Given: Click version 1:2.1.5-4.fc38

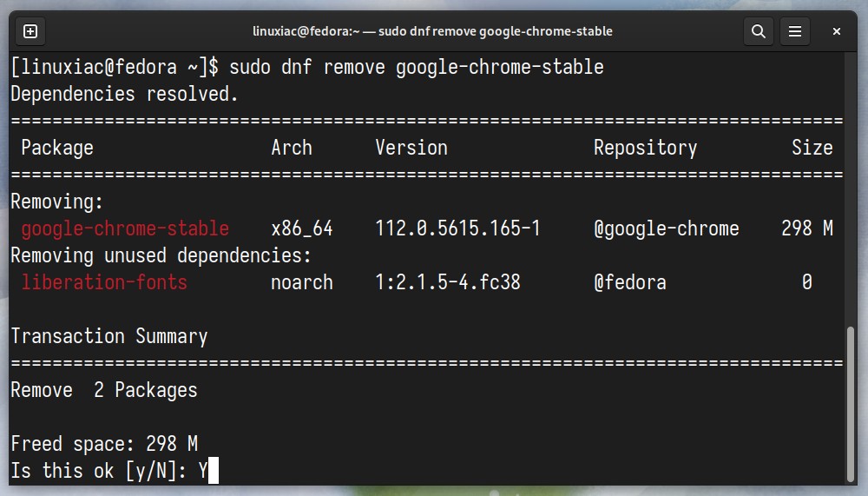Looking at the screenshot, I should (448, 282).
